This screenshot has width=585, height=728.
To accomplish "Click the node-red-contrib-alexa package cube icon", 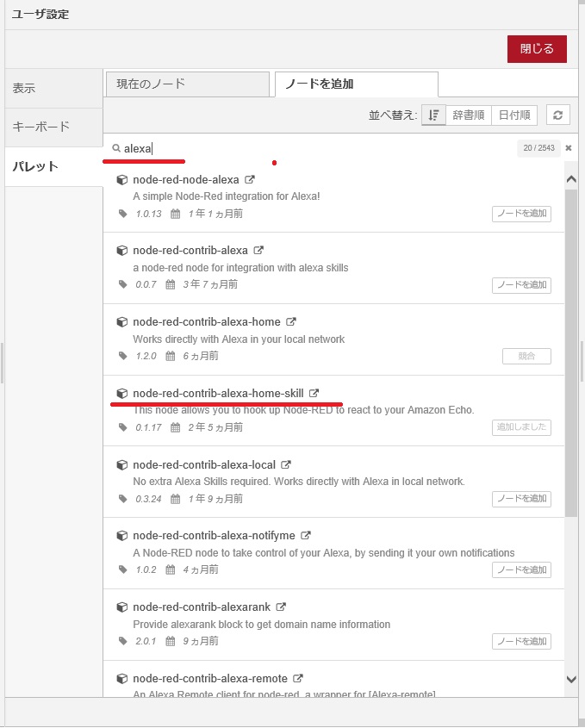I will [x=121, y=251].
